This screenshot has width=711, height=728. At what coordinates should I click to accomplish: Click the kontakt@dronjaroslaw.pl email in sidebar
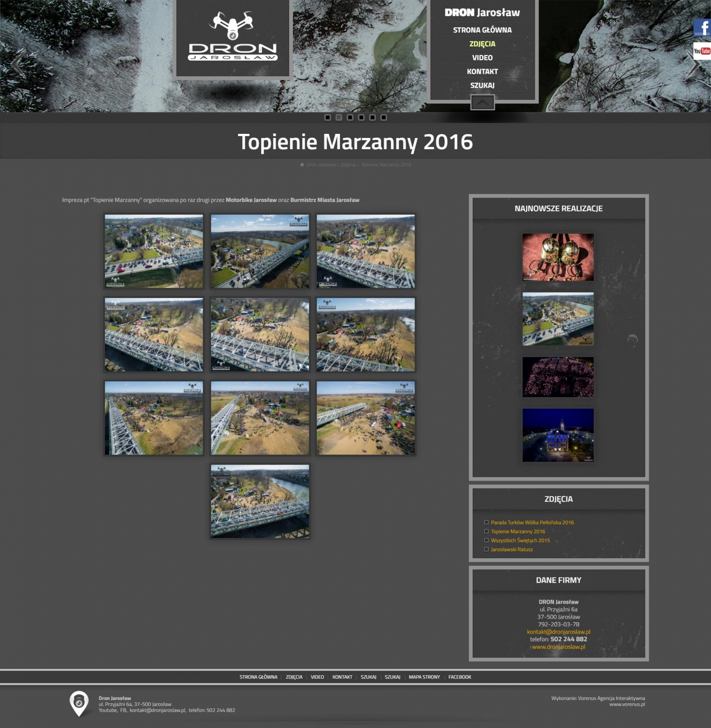[558, 632]
